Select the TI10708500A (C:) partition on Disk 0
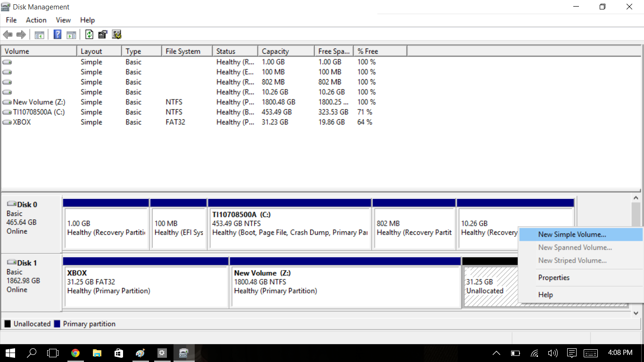Image resolution: width=644 pixels, height=362 pixels. (x=289, y=223)
